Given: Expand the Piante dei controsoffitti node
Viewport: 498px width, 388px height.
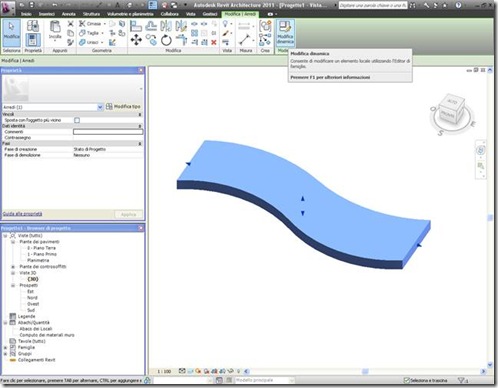Looking at the screenshot, I should coord(13,267).
